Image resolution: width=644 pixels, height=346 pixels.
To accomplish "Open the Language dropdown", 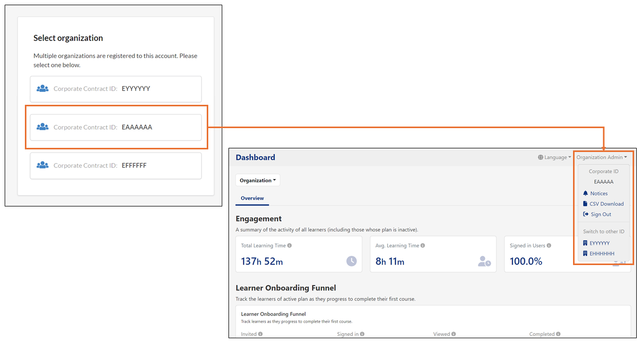I will pyautogui.click(x=554, y=157).
